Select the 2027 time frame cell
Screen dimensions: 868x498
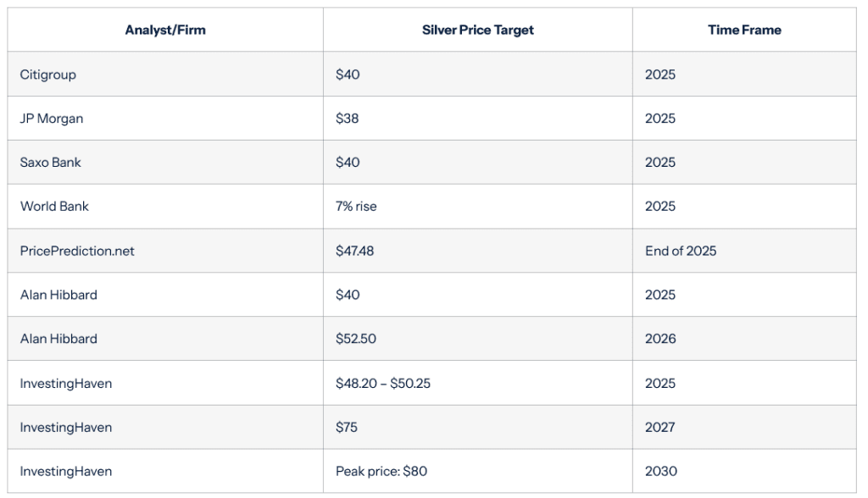(660, 428)
